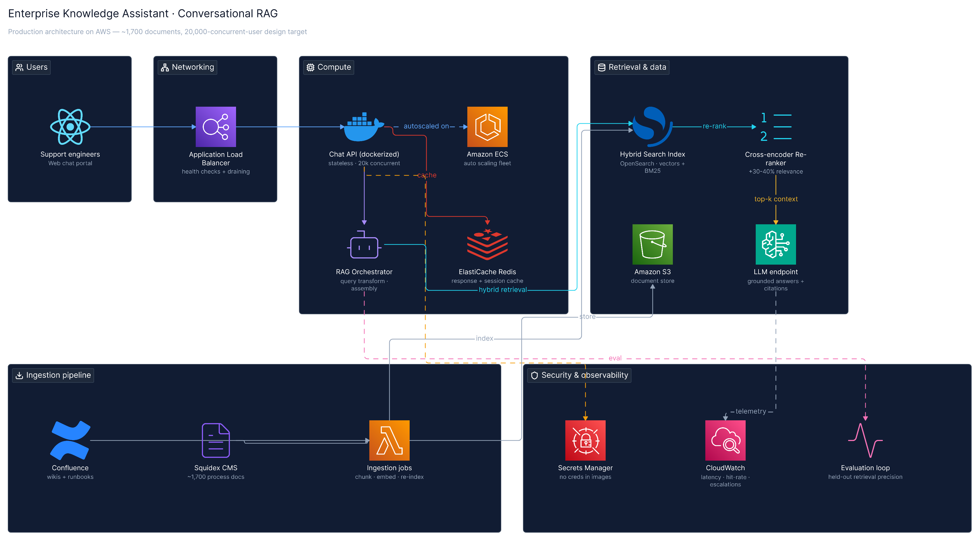This screenshot has width=980, height=541.
Task: Click the Amazon S3 bucket icon
Action: (652, 244)
